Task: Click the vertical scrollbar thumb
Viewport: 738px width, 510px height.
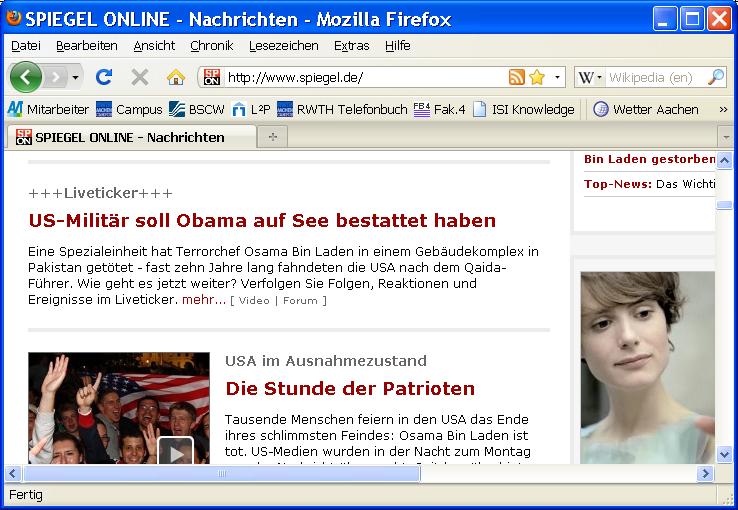Action: pyautogui.click(x=724, y=205)
